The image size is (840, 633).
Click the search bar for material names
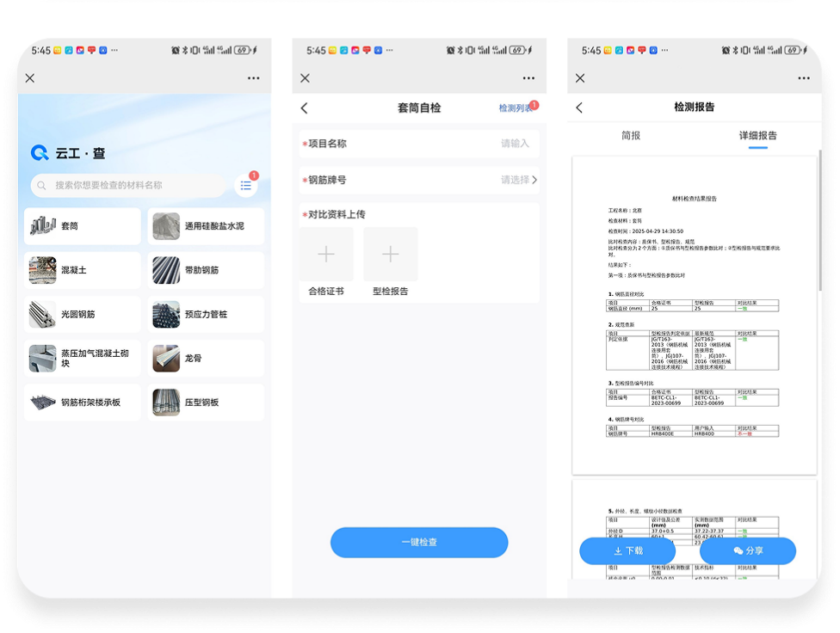pyautogui.click(x=127, y=185)
